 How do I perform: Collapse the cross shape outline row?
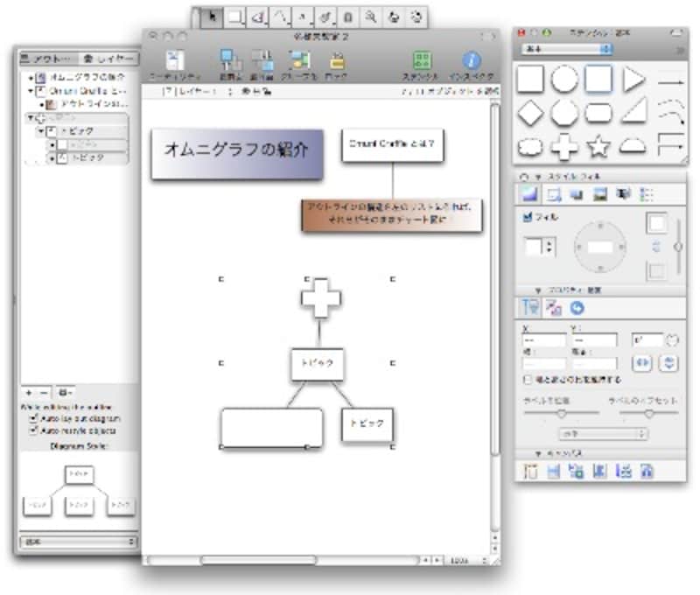tap(30, 118)
